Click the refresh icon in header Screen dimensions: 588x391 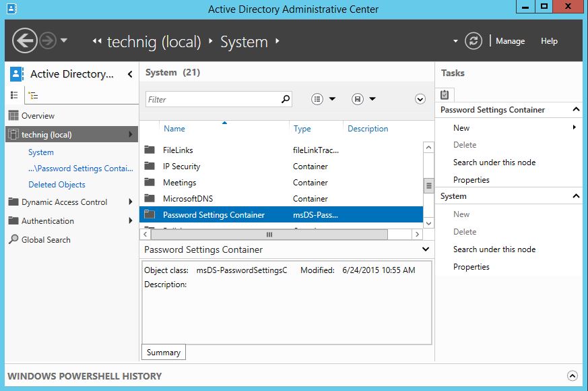[473, 41]
